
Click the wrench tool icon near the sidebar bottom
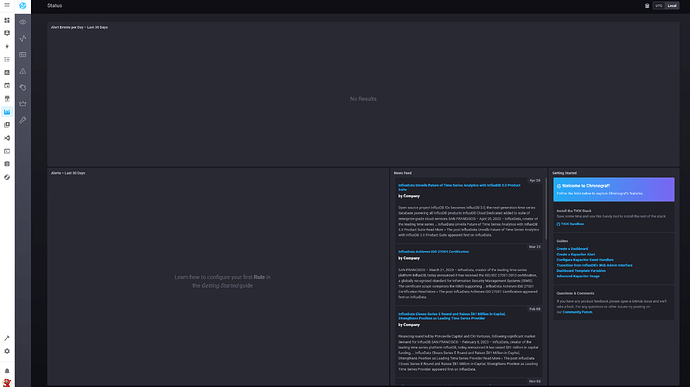click(7, 338)
